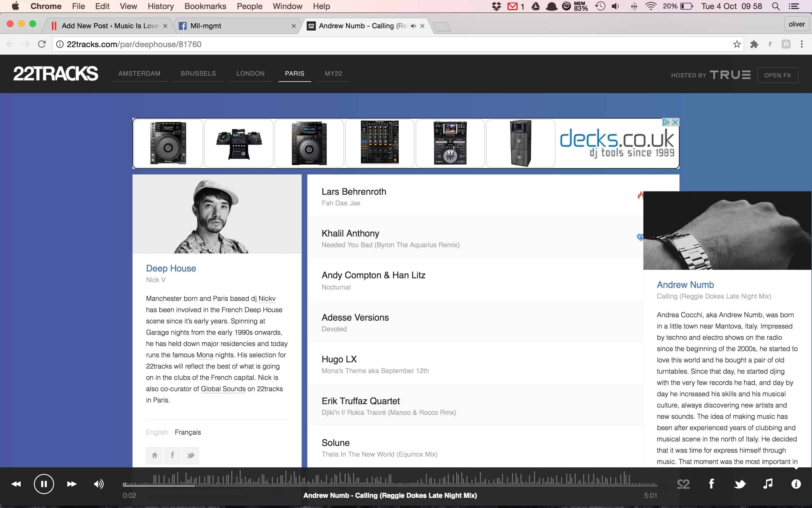This screenshot has height=508, width=812.
Task: Open the decks.co.uk ad logo
Action: coord(617,143)
